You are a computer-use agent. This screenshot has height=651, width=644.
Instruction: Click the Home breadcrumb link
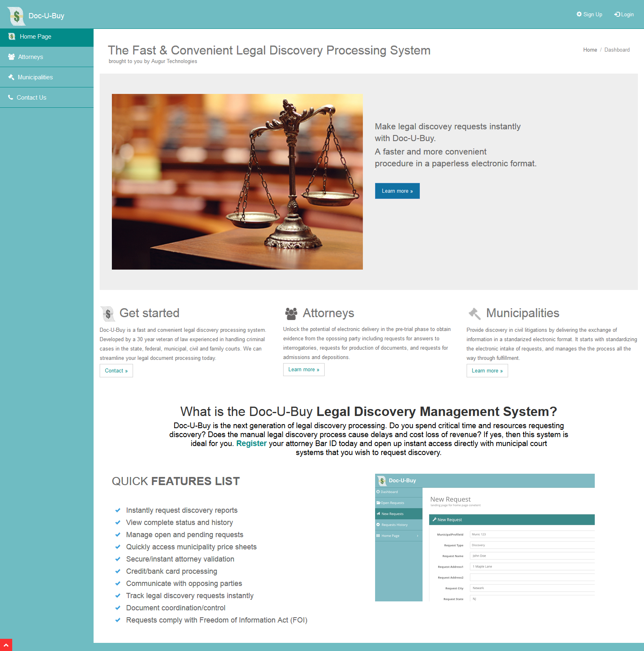pos(590,50)
